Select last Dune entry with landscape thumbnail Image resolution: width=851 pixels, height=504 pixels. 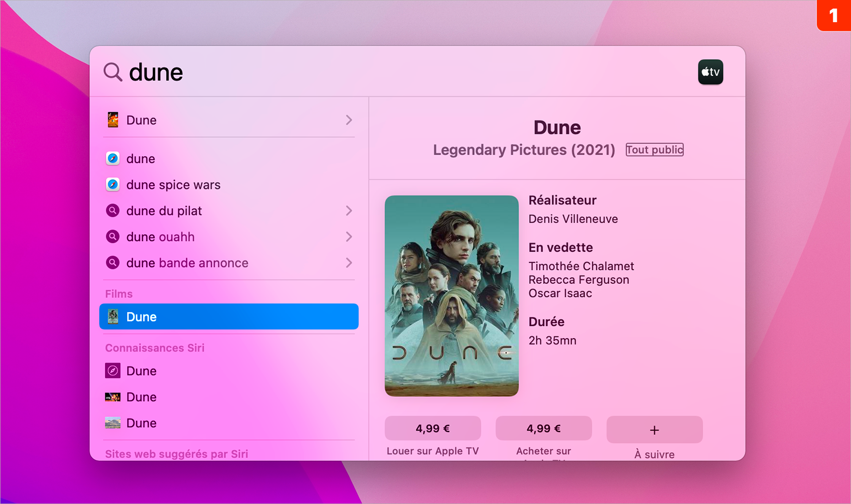point(141,423)
